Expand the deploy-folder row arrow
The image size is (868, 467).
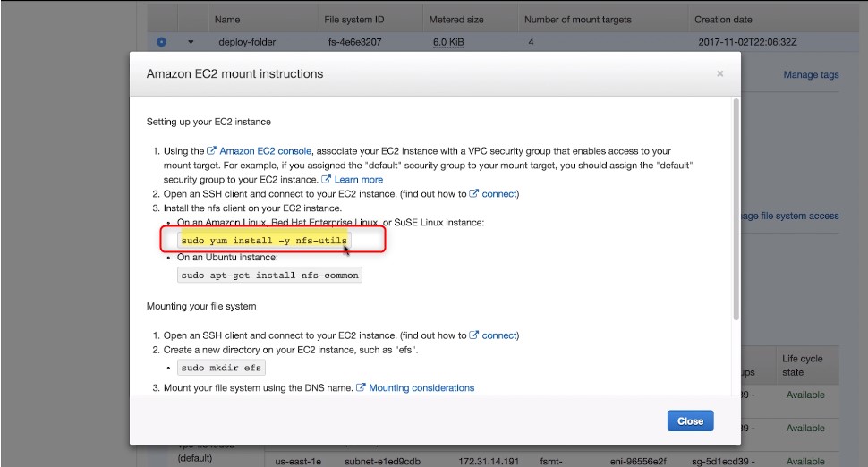pos(191,42)
